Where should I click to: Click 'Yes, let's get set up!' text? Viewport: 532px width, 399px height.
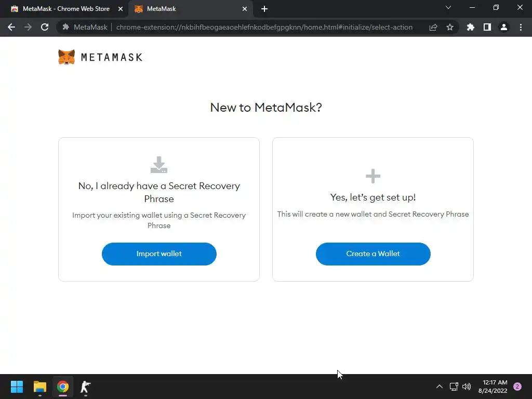373,197
